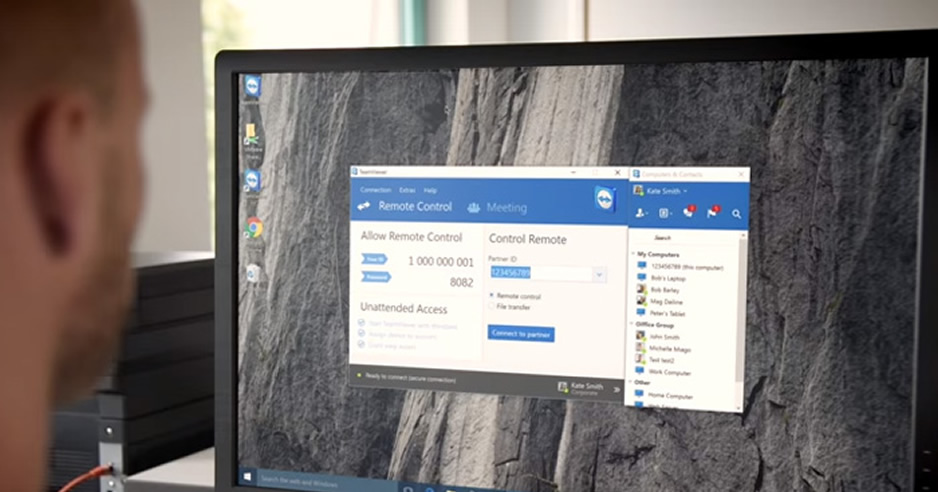Click the Password tag label
Viewport: 938px width, 492px height.
376,277
